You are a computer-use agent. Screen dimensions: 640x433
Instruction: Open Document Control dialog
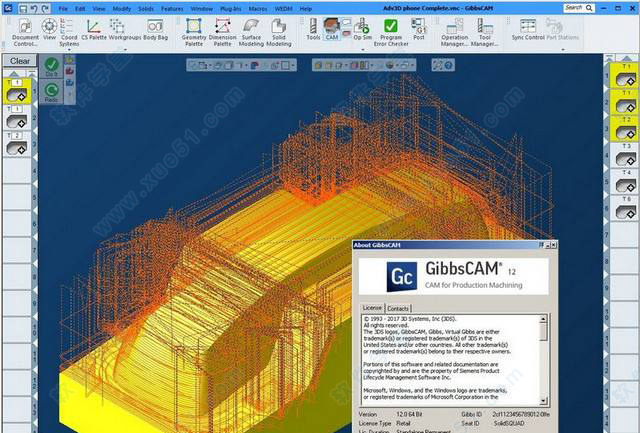pos(25,32)
